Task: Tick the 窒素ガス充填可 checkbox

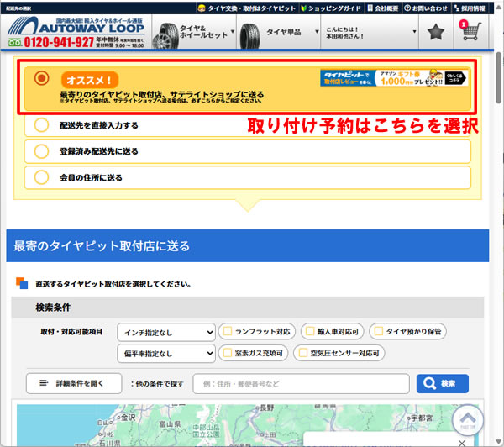Action: click(x=227, y=353)
